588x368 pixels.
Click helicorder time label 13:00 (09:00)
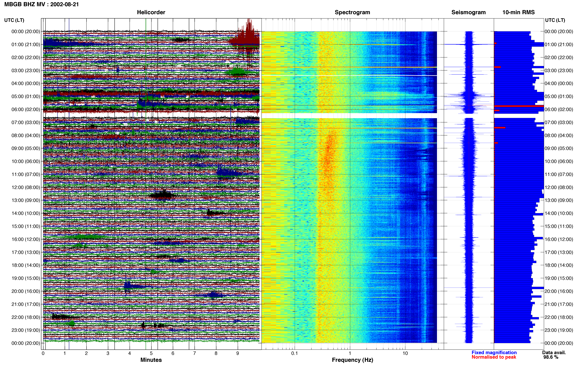click(26, 200)
